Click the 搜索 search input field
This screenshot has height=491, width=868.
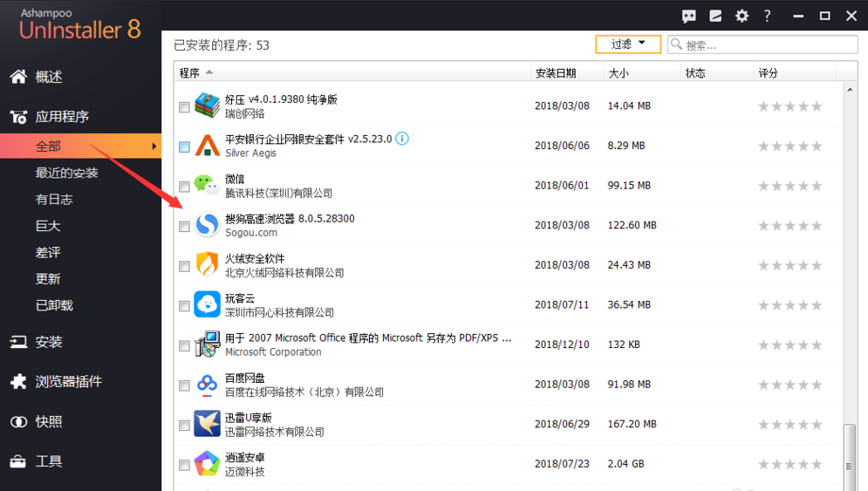762,44
